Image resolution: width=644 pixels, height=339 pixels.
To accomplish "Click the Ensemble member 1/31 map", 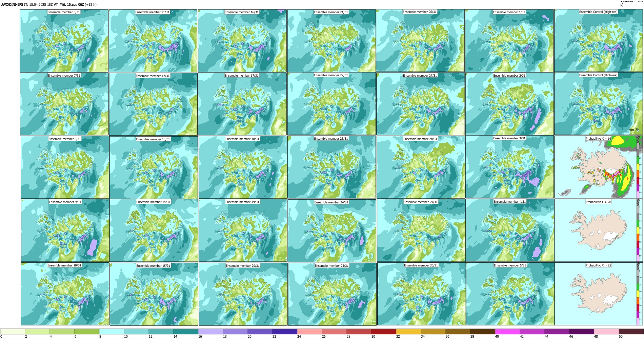I will click(x=509, y=41).
